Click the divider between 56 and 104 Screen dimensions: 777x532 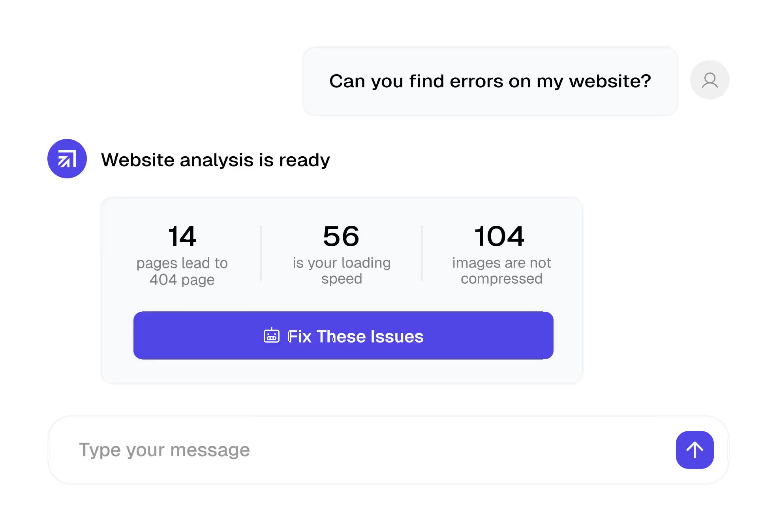tap(422, 253)
